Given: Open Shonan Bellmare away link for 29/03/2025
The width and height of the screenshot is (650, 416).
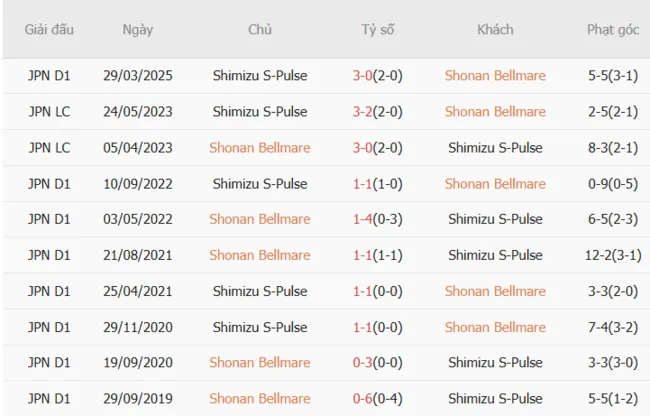Looking at the screenshot, I should click(495, 76).
